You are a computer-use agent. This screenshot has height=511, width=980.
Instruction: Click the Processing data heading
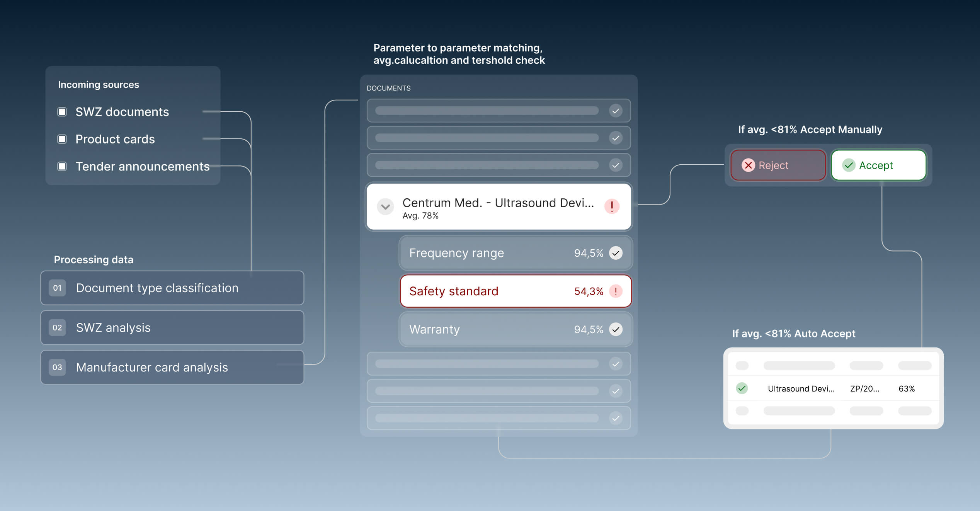point(94,259)
